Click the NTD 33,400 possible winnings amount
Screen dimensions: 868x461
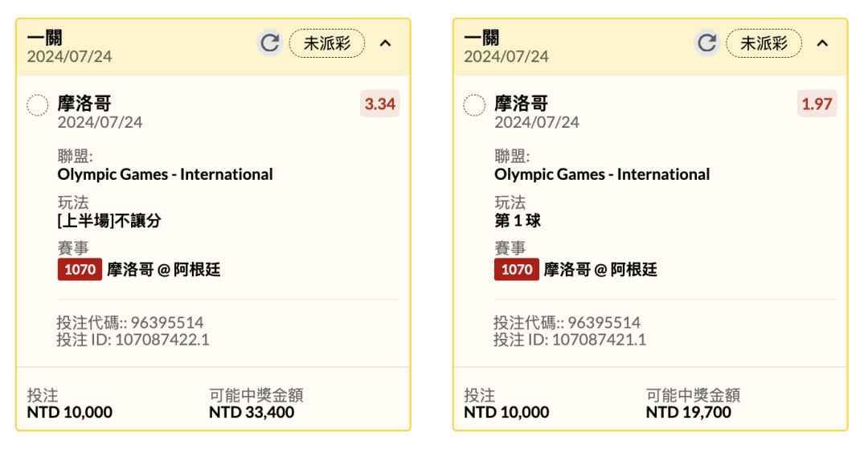tap(252, 412)
